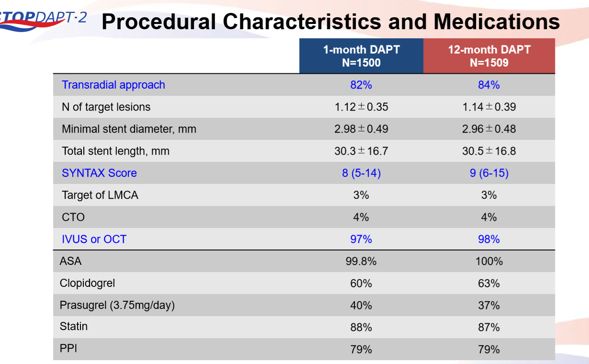
Task: Select the Prasugrel (3.75mg/day) label
Action: click(x=117, y=305)
